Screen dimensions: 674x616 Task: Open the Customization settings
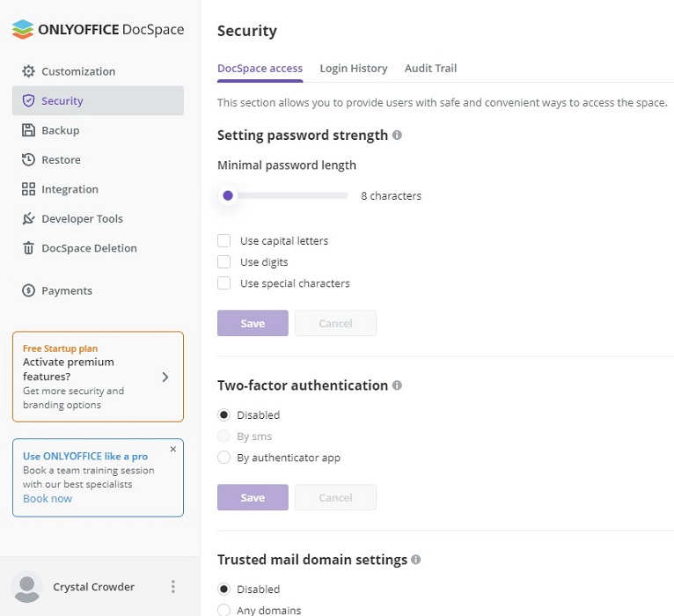(x=98, y=71)
